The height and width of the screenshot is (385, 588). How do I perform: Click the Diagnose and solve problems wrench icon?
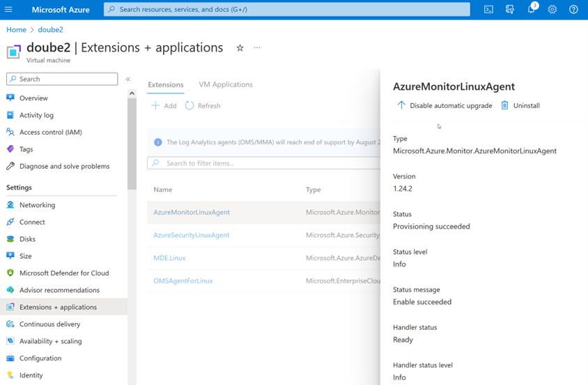(x=10, y=166)
